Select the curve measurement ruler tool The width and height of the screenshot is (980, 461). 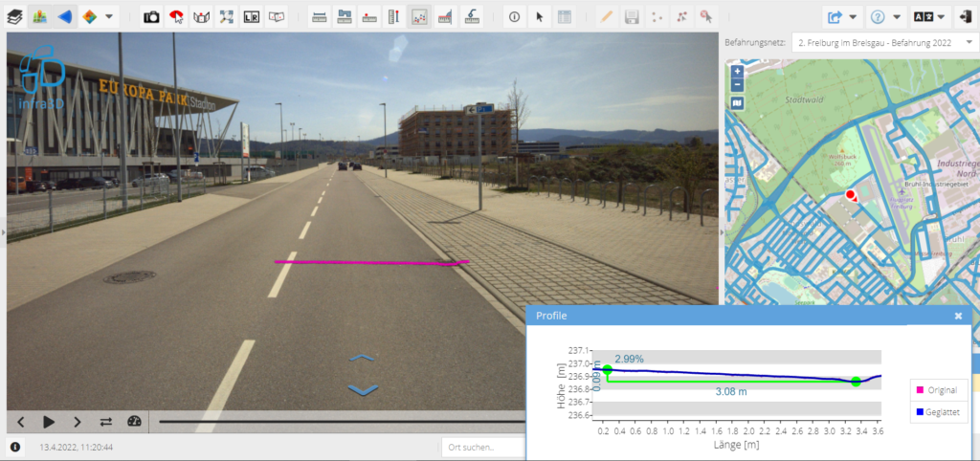coord(471,17)
